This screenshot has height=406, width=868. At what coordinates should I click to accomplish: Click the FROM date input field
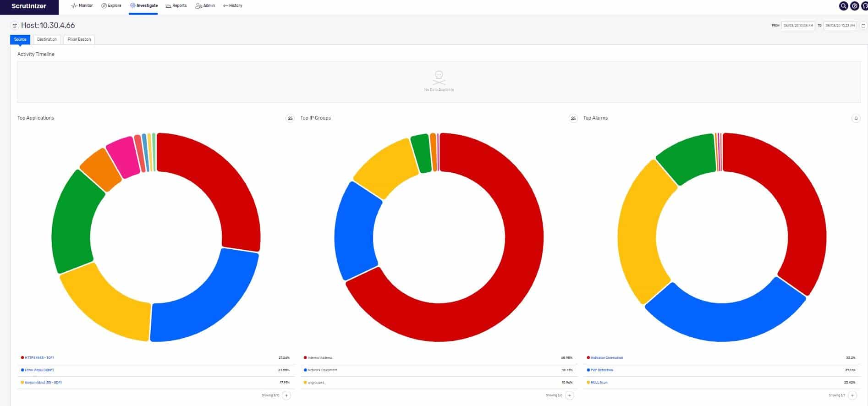tap(798, 26)
